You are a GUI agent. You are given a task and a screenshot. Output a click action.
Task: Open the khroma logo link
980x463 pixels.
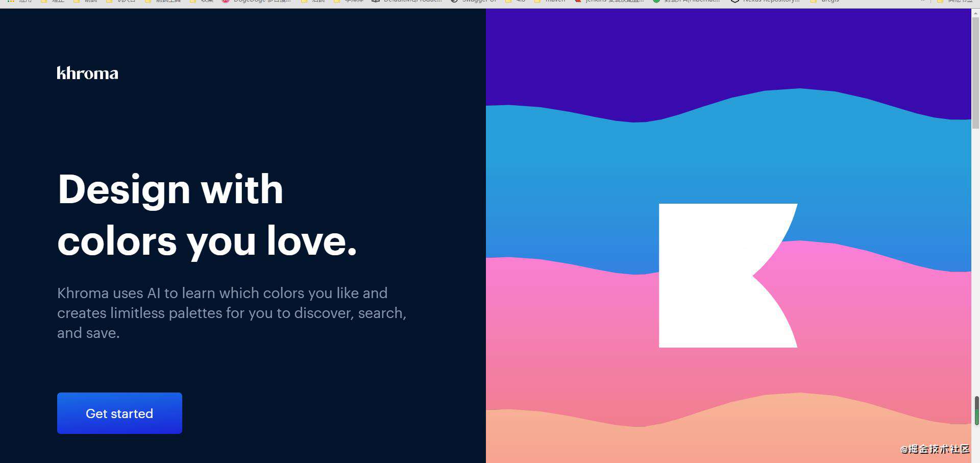(87, 73)
